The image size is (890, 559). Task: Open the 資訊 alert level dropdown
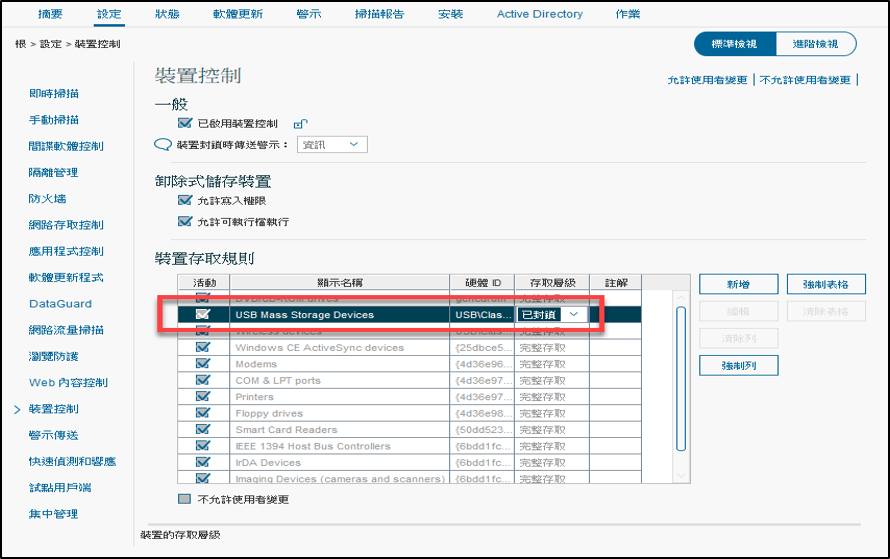(x=333, y=145)
